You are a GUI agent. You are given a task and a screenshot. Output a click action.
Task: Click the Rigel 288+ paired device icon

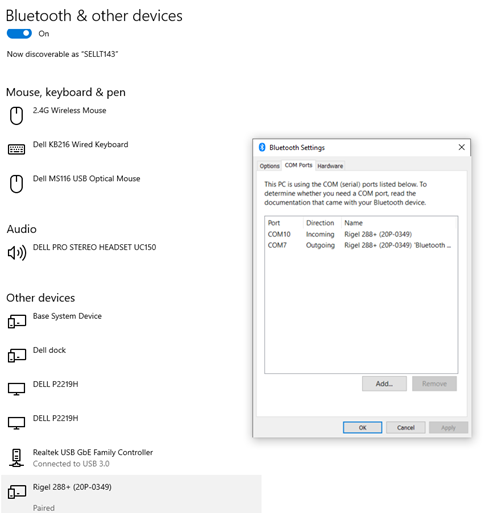click(x=17, y=492)
